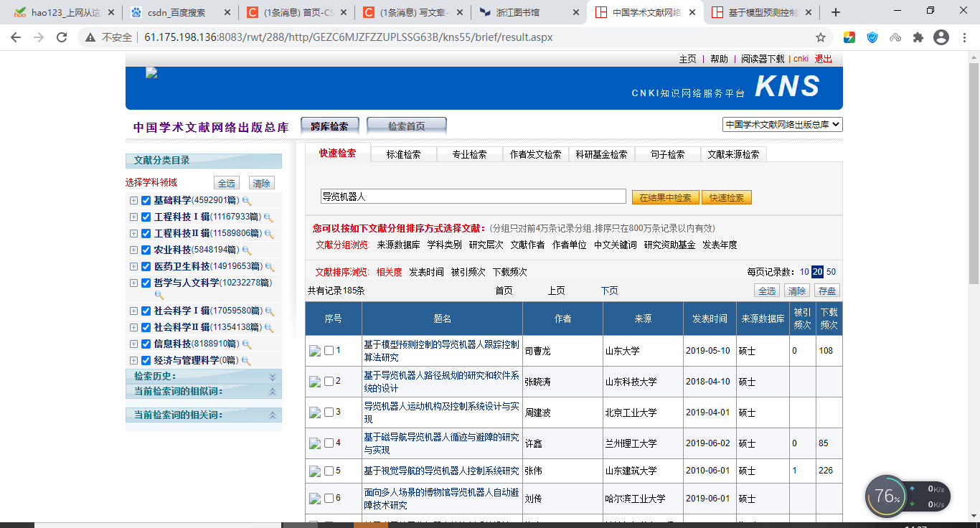Click magnifier icon next to 经济与管理科学

246,361
